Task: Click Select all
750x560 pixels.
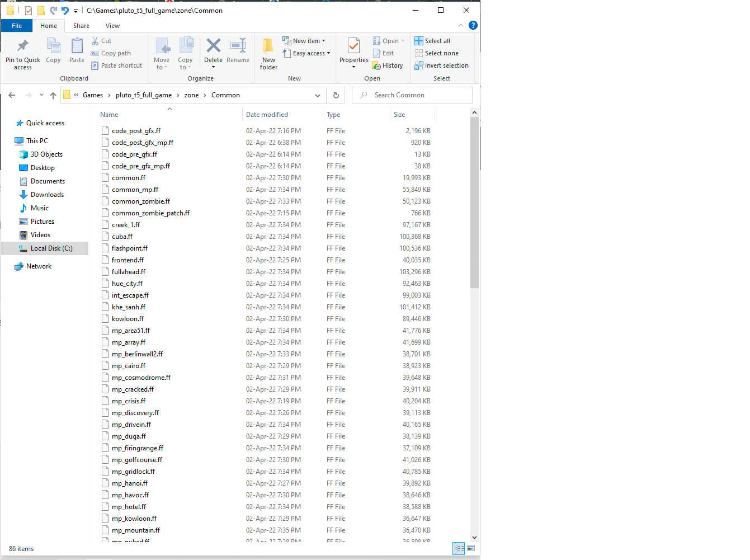Action: pyautogui.click(x=432, y=41)
